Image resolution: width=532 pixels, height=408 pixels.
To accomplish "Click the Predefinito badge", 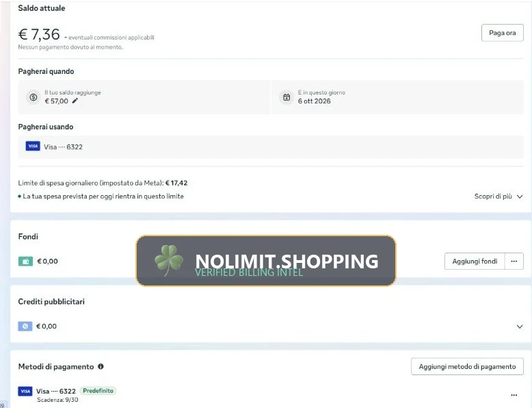I will (98, 391).
